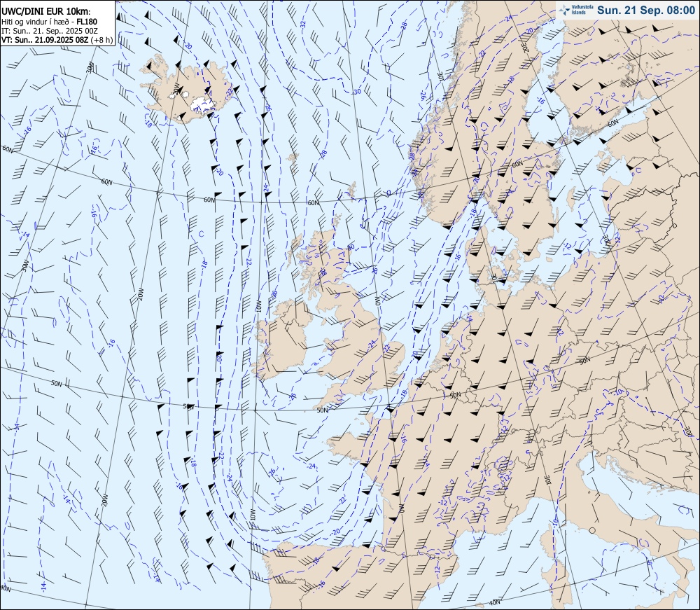Click the "-30" contour label north of Norway

(x=357, y=92)
